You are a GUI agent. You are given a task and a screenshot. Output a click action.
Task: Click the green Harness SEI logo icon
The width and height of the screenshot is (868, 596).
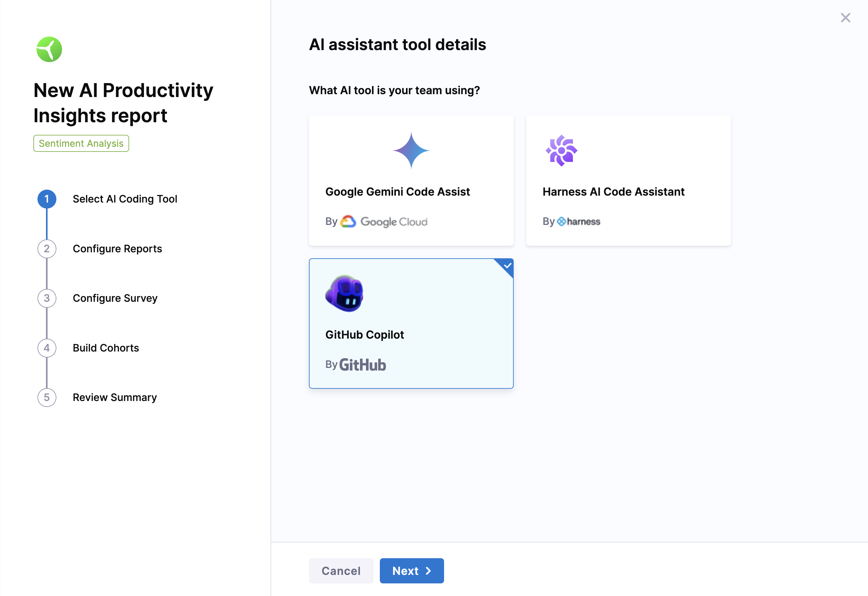pyautogui.click(x=49, y=49)
